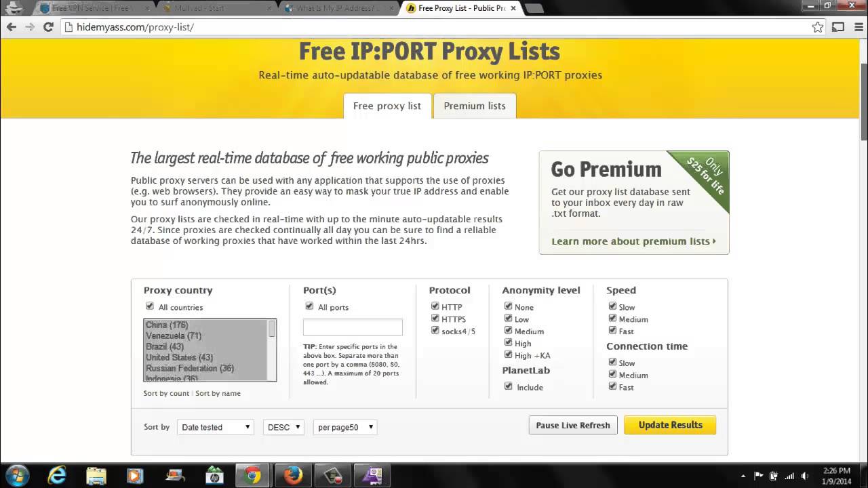Close the Free Proxy List tab
The width and height of the screenshot is (868, 488).
pyautogui.click(x=513, y=8)
